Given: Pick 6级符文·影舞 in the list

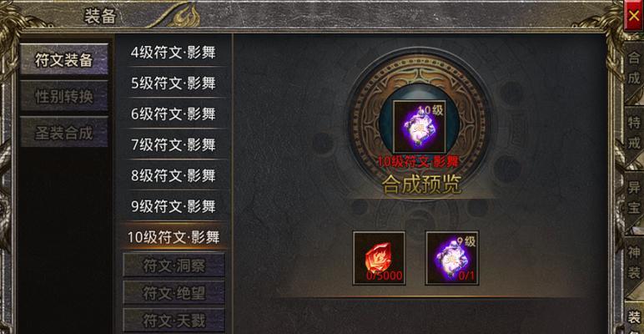Looking at the screenshot, I should click(x=174, y=114).
